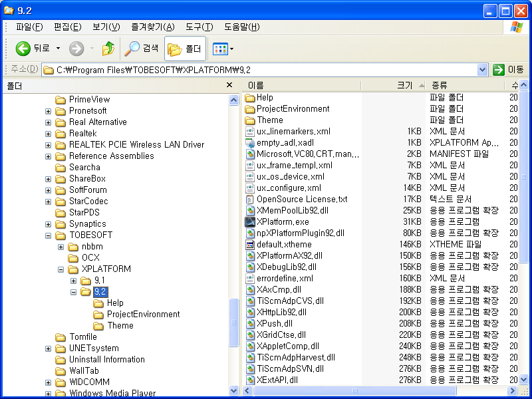Sort by the 크기 column header
The width and height of the screenshot is (532, 399).
404,85
